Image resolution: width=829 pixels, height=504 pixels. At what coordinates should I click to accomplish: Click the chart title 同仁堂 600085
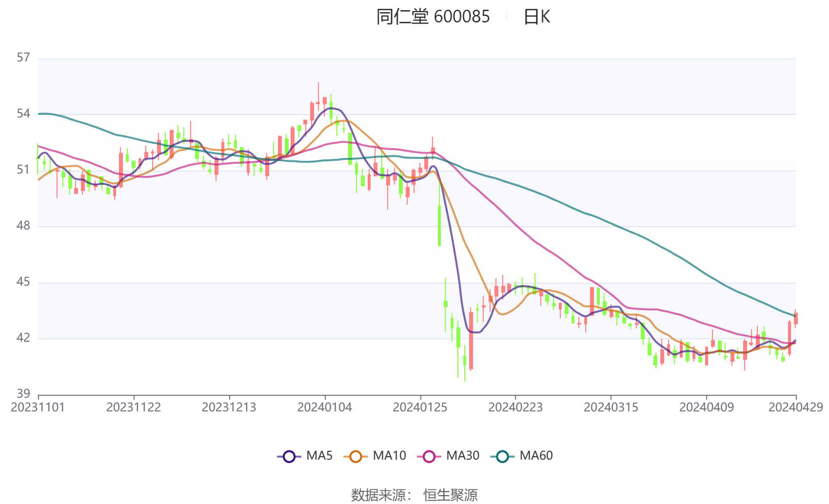coord(433,17)
